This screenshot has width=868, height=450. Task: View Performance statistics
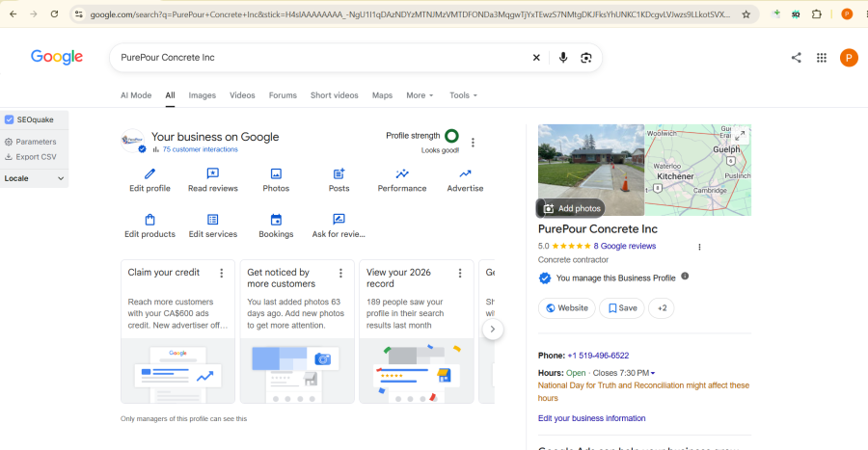click(x=402, y=180)
